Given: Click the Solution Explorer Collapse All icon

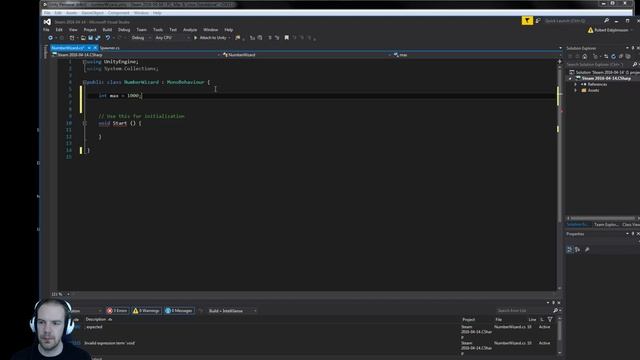Looking at the screenshot, I should pos(621,56).
